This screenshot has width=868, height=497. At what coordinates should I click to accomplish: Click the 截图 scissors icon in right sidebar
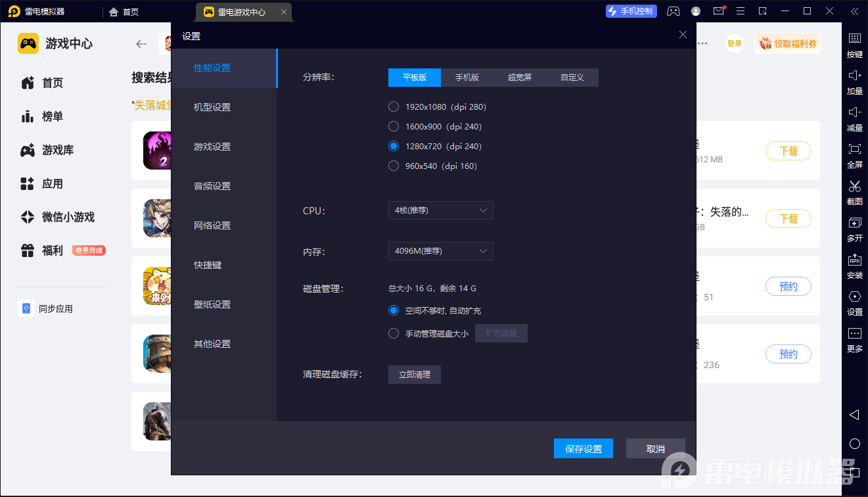tap(854, 187)
